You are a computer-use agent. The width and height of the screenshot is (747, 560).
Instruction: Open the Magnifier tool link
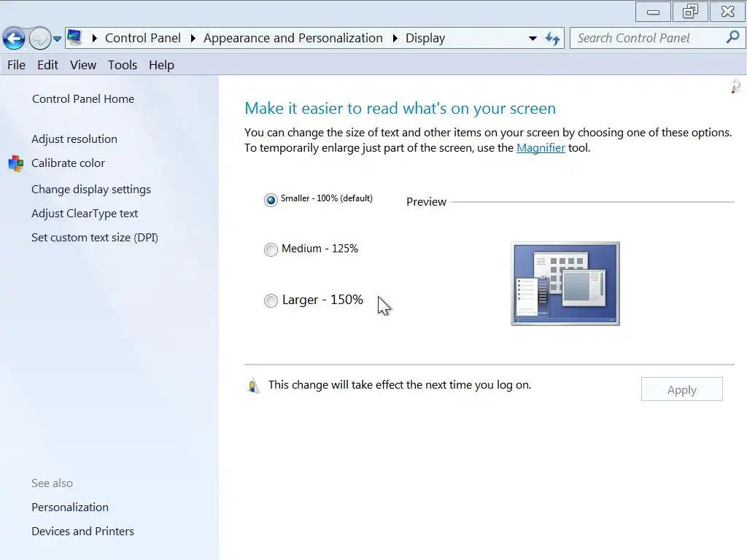(541, 147)
